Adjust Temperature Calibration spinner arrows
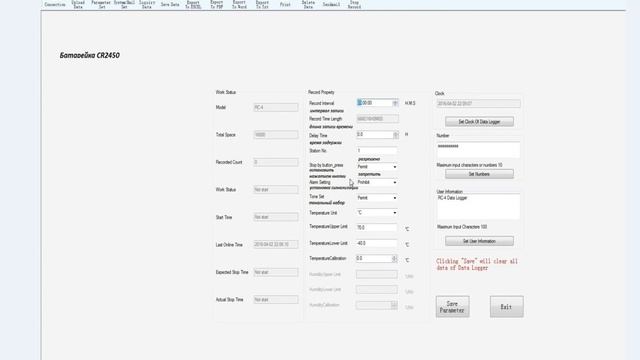 [394, 259]
